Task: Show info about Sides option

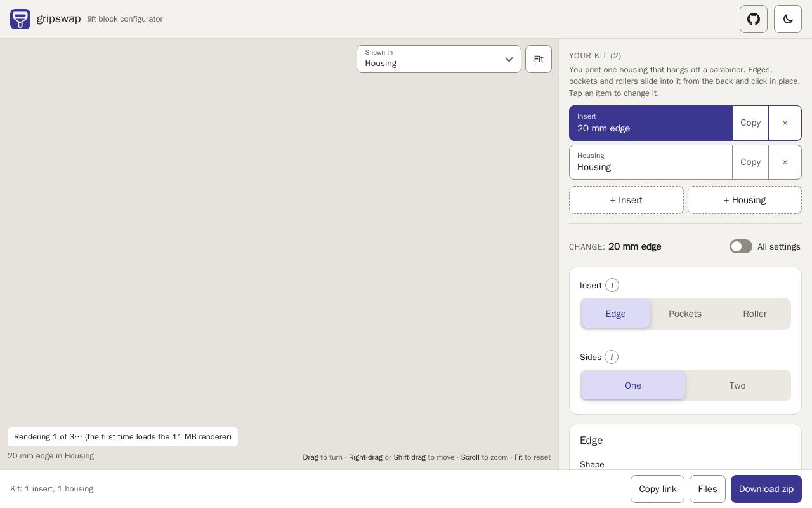Action: pyautogui.click(x=612, y=358)
